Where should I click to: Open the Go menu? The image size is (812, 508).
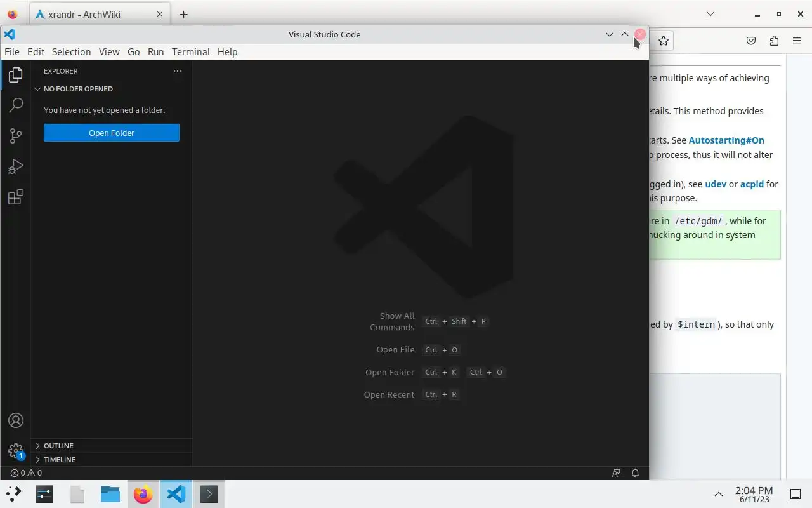(x=133, y=52)
